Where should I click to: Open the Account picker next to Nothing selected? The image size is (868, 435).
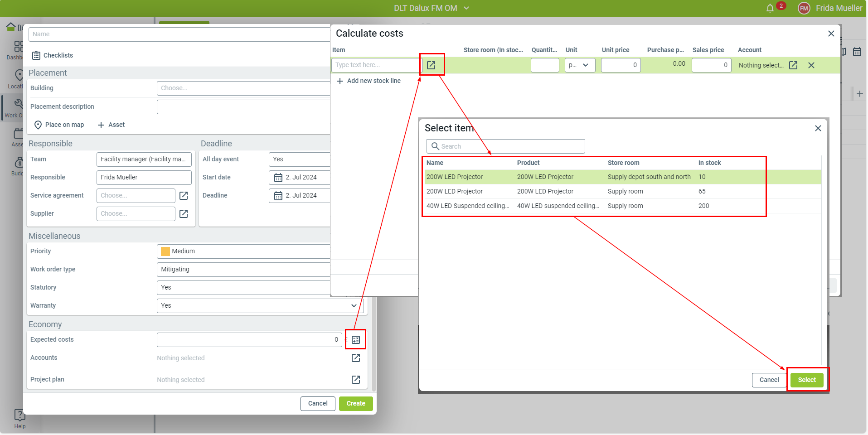click(x=793, y=65)
